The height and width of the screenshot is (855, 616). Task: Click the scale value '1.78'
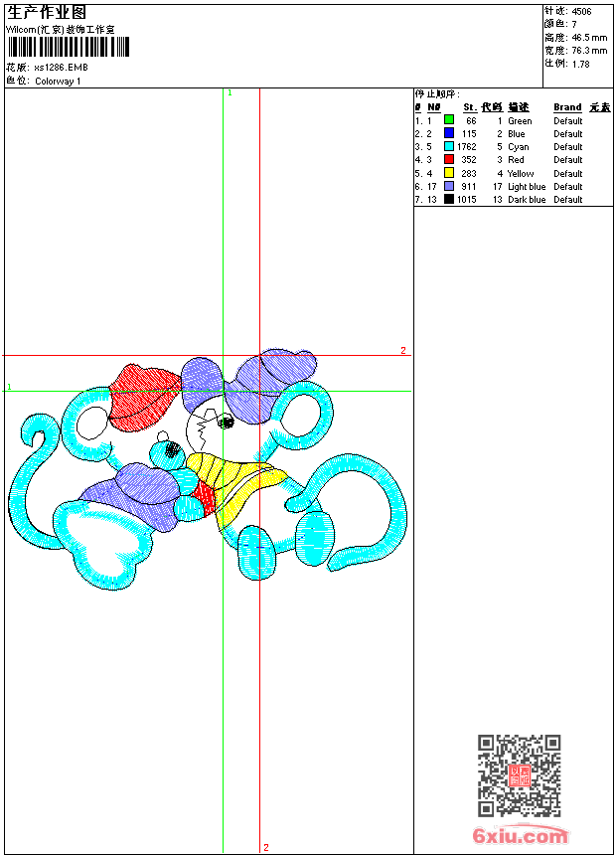point(580,64)
